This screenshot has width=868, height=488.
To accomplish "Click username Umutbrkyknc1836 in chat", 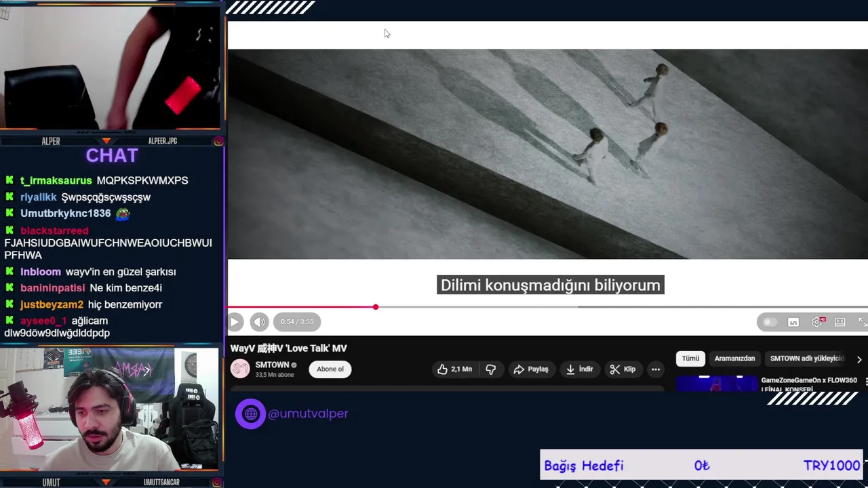I will click(65, 213).
